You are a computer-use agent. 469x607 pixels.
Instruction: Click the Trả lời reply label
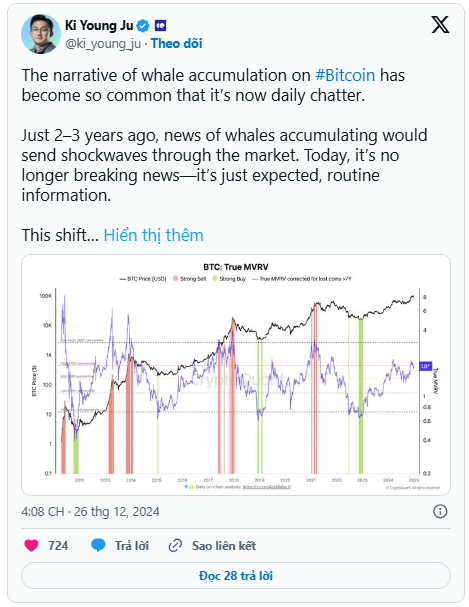[132, 545]
